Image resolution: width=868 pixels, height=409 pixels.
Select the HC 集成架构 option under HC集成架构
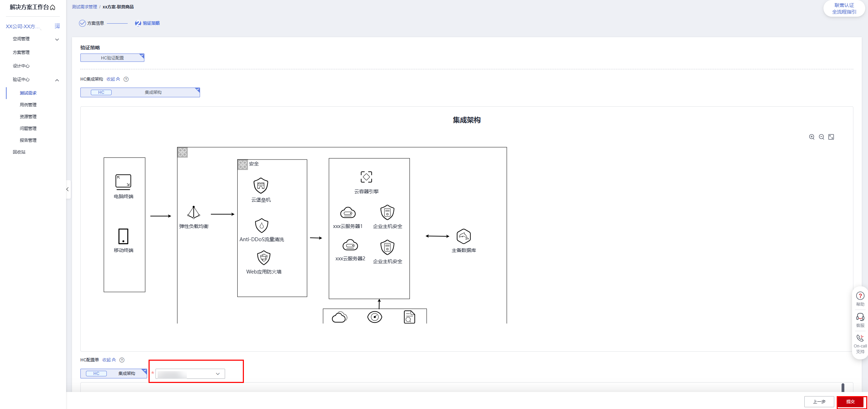140,92
